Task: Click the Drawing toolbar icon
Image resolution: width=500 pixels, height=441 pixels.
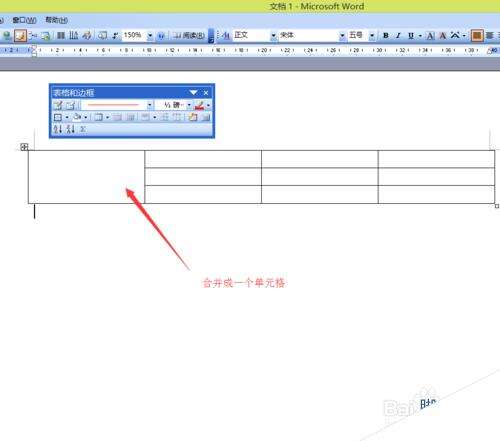Action: pyautogui.click(x=87, y=35)
